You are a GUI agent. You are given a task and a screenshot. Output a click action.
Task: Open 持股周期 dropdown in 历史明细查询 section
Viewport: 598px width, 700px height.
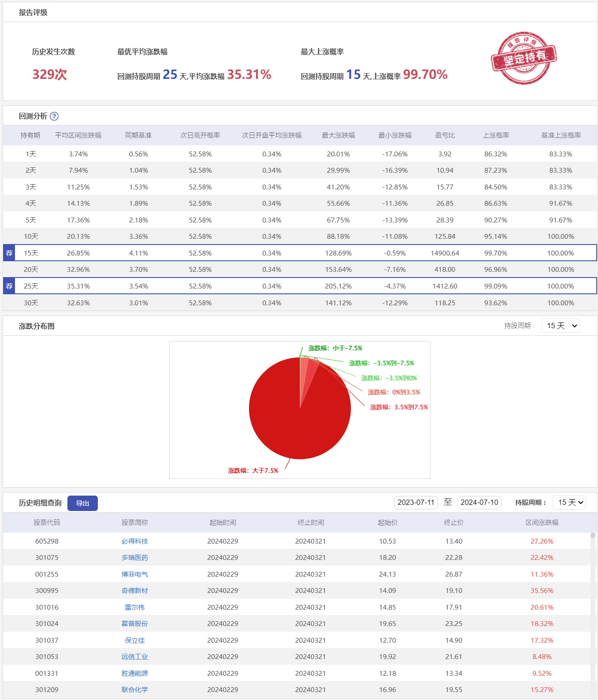pos(569,503)
